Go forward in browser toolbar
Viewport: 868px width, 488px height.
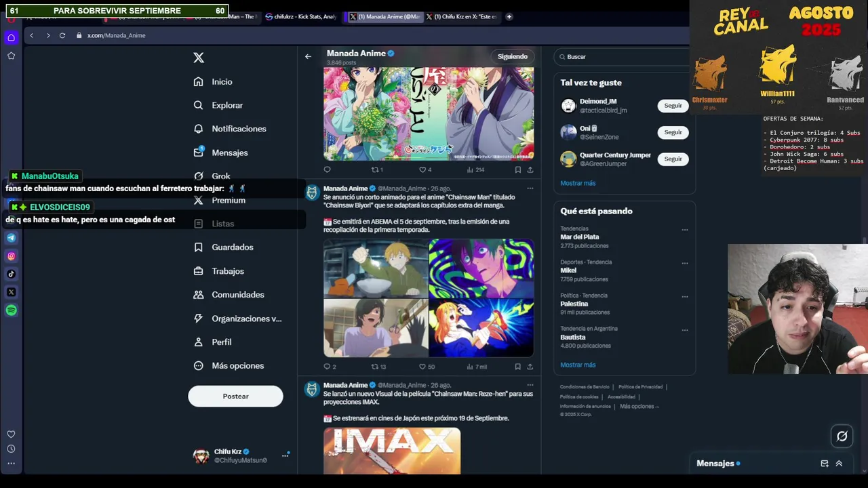(x=47, y=35)
